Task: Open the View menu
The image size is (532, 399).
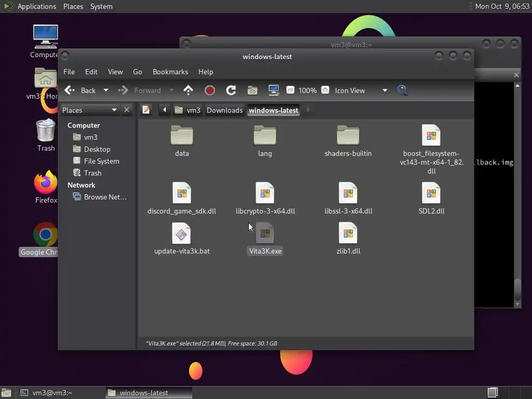Action: coord(115,72)
